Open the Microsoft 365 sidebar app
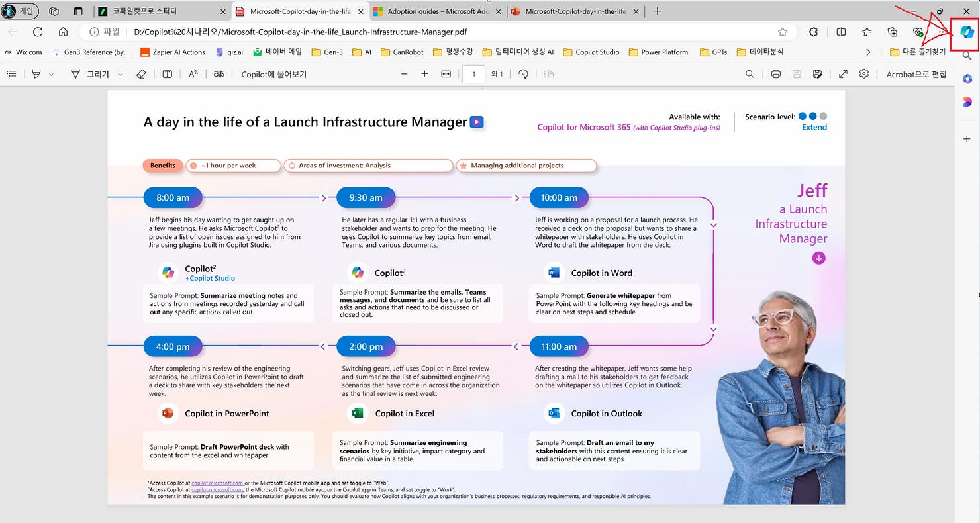This screenshot has width=980, height=523. coord(967,79)
